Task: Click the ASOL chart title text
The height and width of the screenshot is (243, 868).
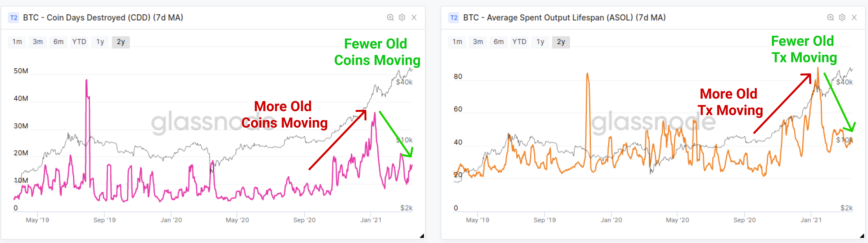Action: [x=564, y=17]
